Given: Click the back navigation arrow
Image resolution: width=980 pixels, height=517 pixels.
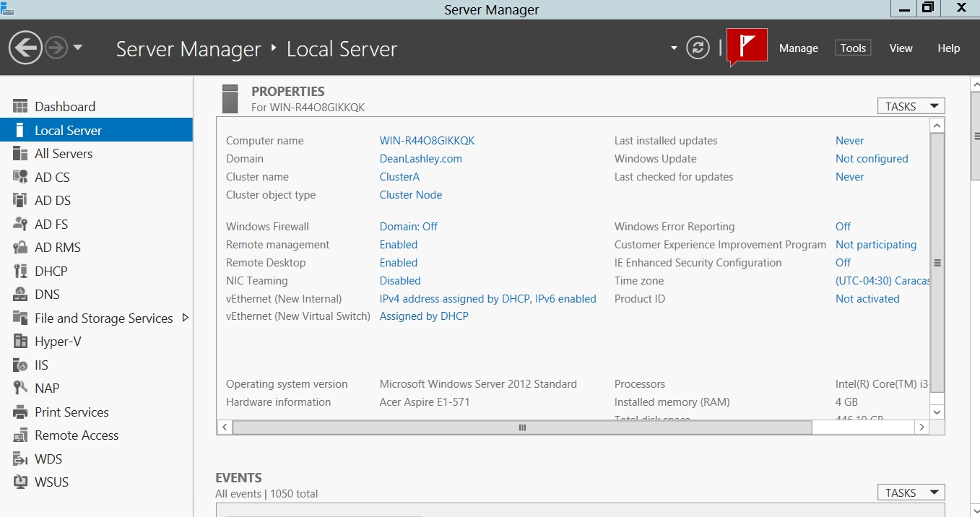Looking at the screenshot, I should [25, 48].
